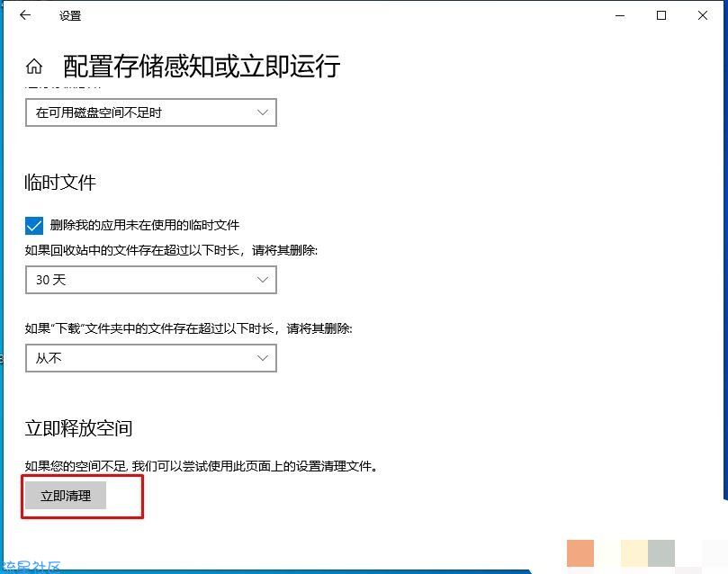728x574 pixels.
Task: Click the 临时文件 section heading
Action: click(60, 183)
